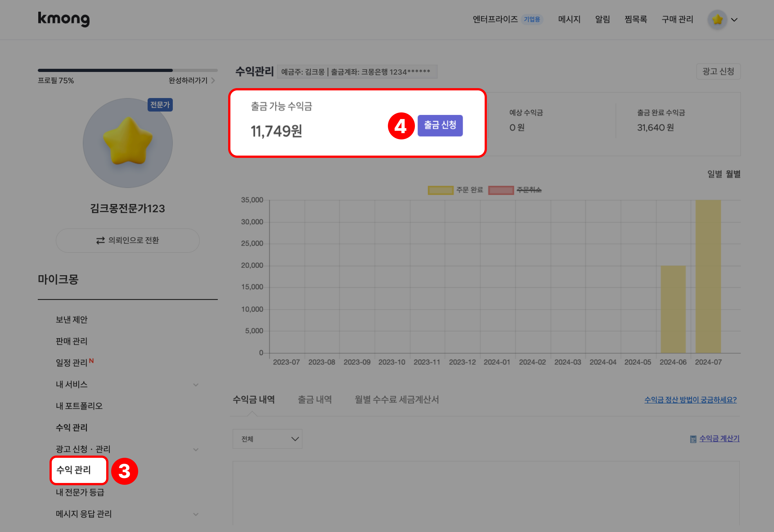Click the 마이크몽 section heading
The height and width of the screenshot is (532, 774).
(58, 279)
